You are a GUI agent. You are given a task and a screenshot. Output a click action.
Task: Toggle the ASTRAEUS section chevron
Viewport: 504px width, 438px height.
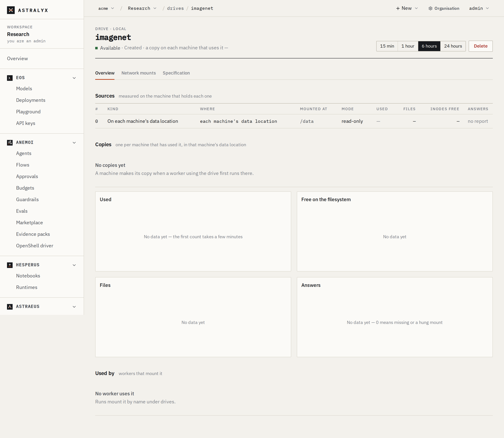74,307
